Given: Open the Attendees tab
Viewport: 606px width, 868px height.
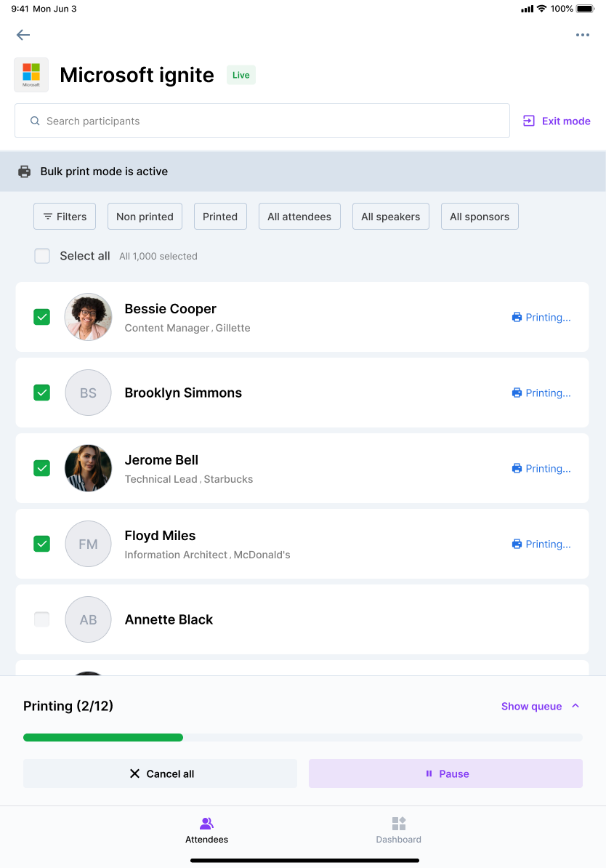Looking at the screenshot, I should point(206,829).
